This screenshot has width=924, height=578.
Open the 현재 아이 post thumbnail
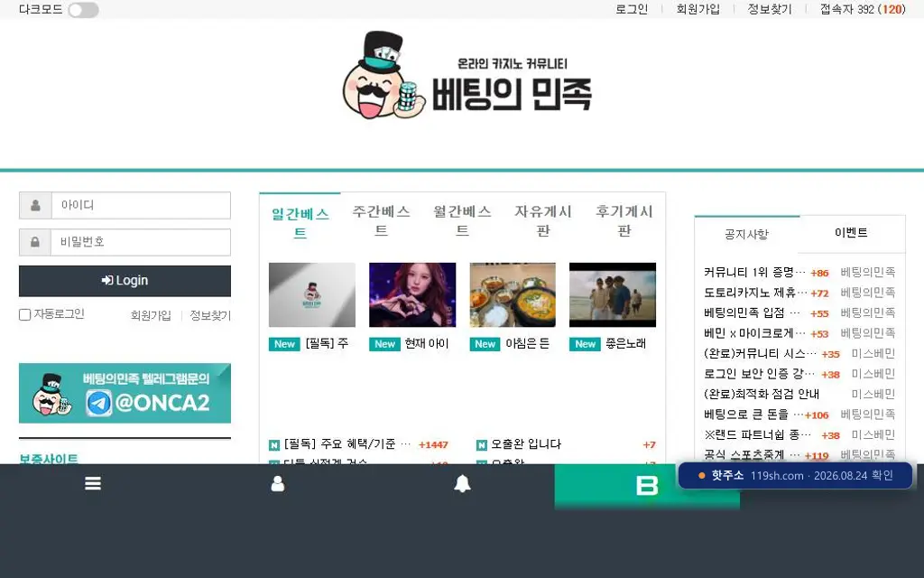pyautogui.click(x=412, y=295)
